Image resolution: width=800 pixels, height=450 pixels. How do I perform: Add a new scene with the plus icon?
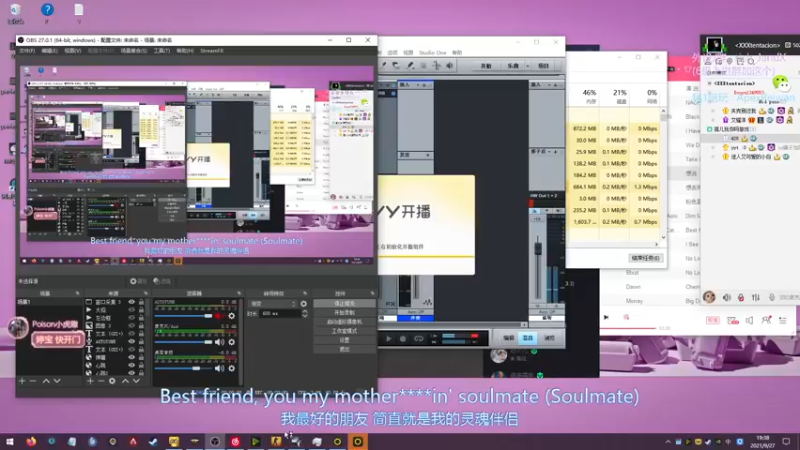coord(22,381)
